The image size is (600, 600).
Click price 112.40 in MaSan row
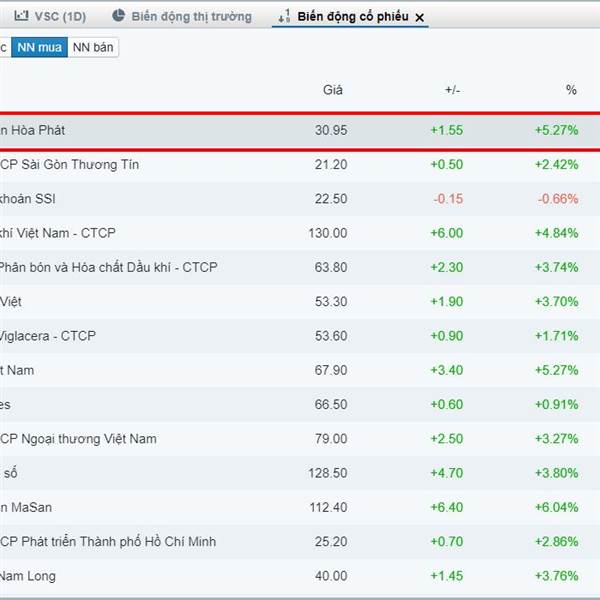point(328,507)
